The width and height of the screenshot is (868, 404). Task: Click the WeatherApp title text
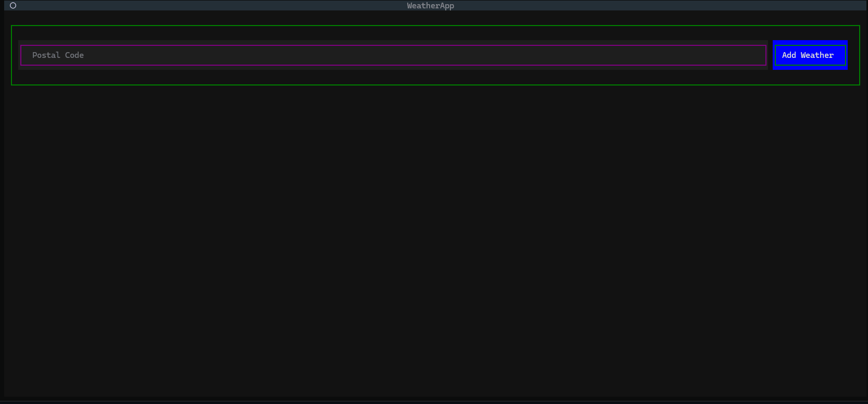[430, 6]
